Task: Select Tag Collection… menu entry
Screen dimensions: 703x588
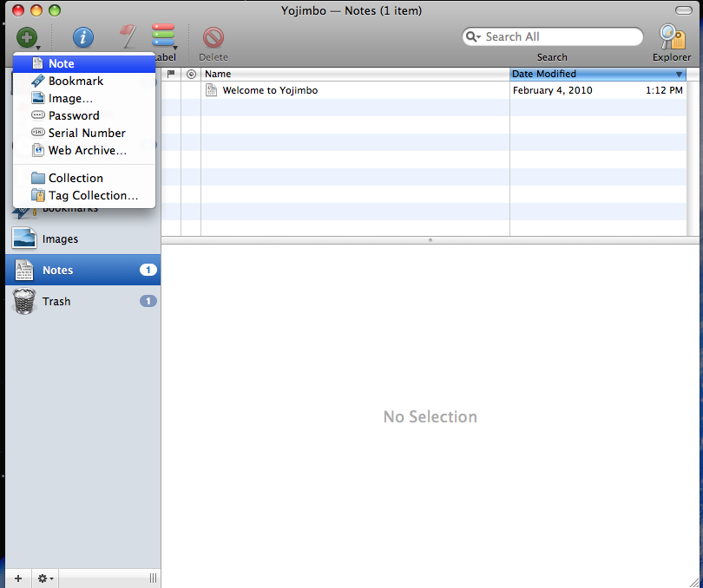Action: click(84, 196)
